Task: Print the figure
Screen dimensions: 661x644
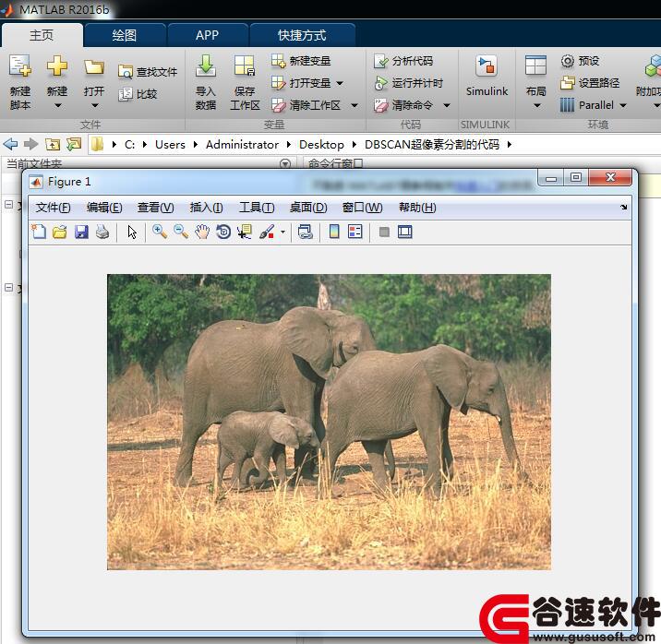Action: [x=102, y=232]
